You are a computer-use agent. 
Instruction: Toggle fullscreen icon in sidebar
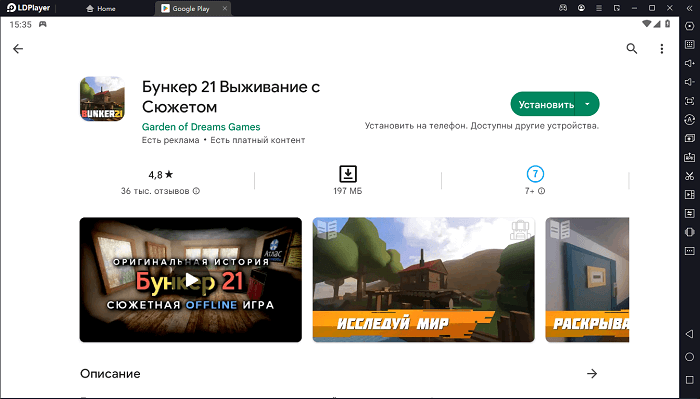tap(689, 101)
